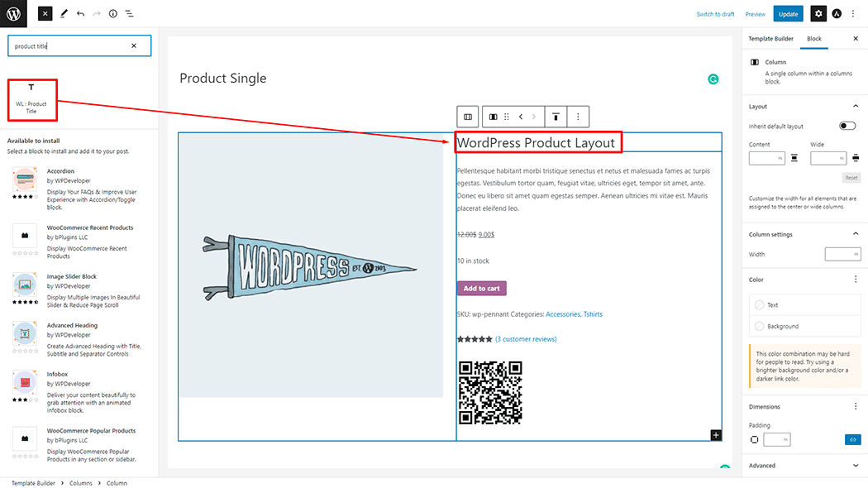The height and width of the screenshot is (488, 868).
Task: Select the edit pencil tool
Action: 64,14
